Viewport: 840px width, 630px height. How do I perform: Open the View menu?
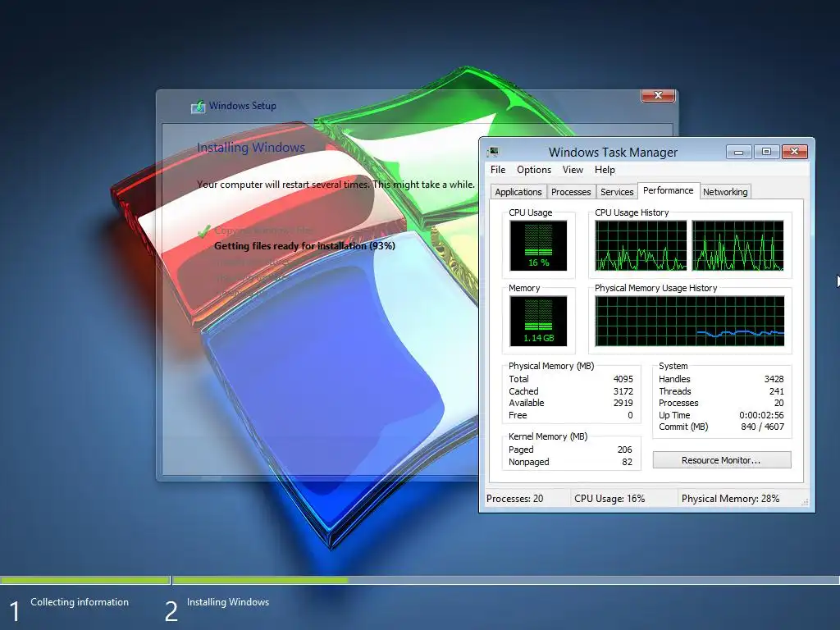click(573, 170)
